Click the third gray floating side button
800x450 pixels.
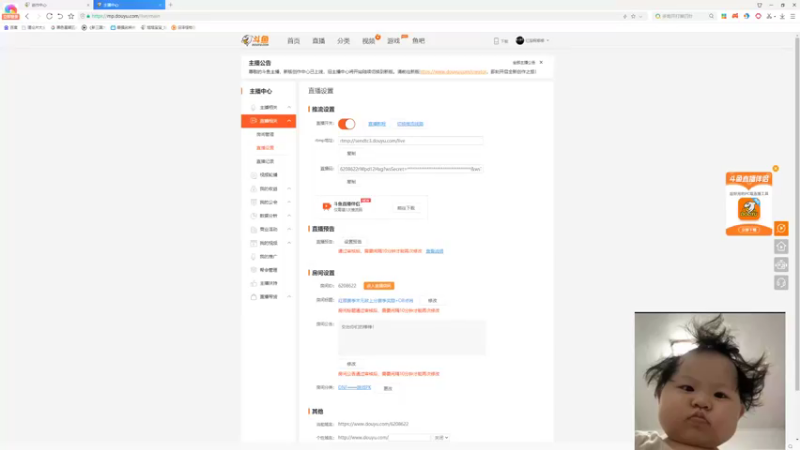pyautogui.click(x=781, y=264)
